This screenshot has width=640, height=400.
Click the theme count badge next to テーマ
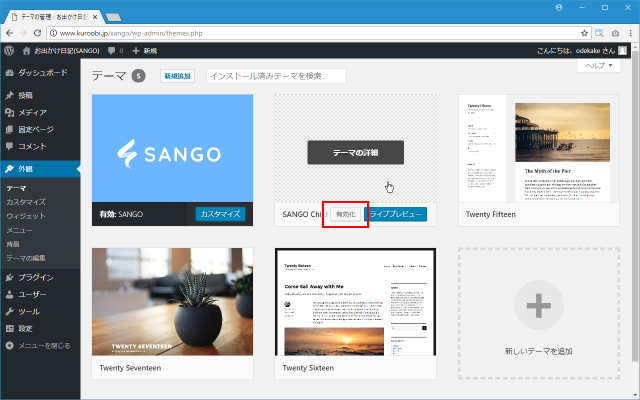tap(138, 76)
